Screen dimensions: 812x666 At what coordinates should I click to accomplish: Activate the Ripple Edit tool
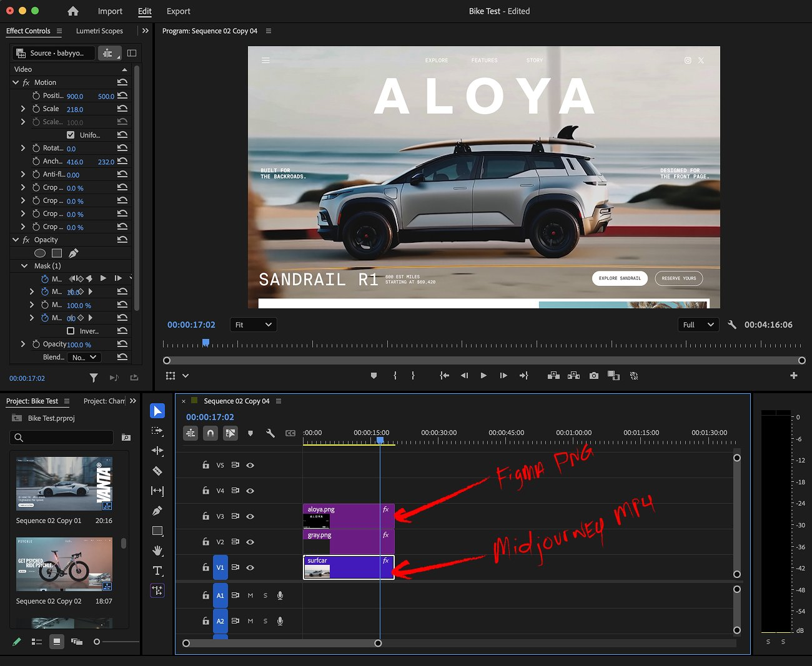coord(157,451)
